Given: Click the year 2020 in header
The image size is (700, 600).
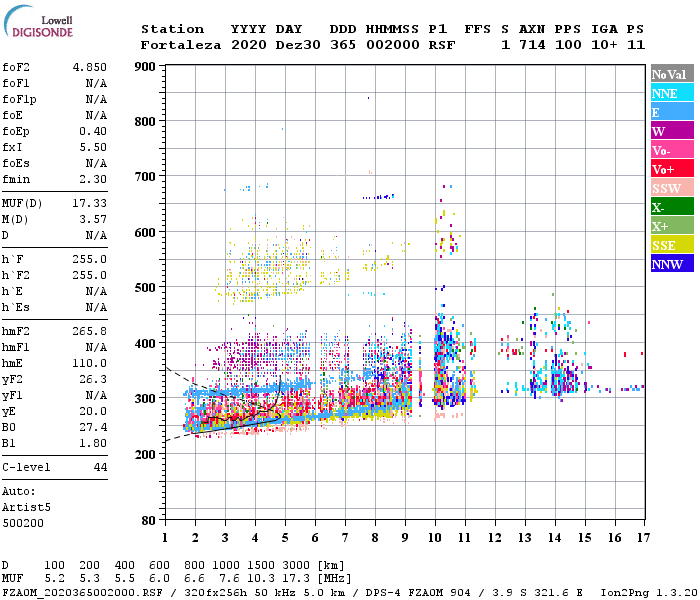Looking at the screenshot, I should [249, 45].
